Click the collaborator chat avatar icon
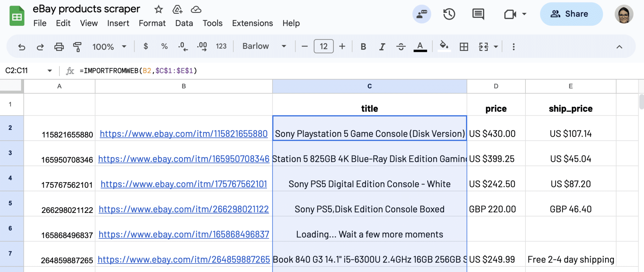This screenshot has height=272, width=644. pos(422,14)
